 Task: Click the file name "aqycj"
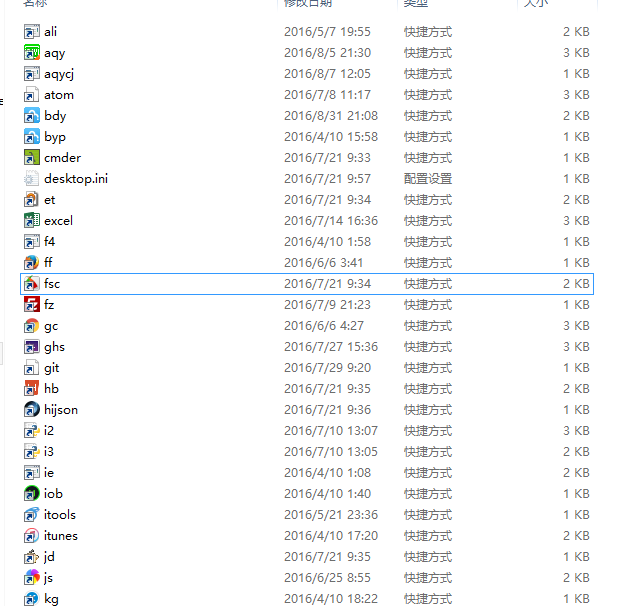(x=59, y=74)
